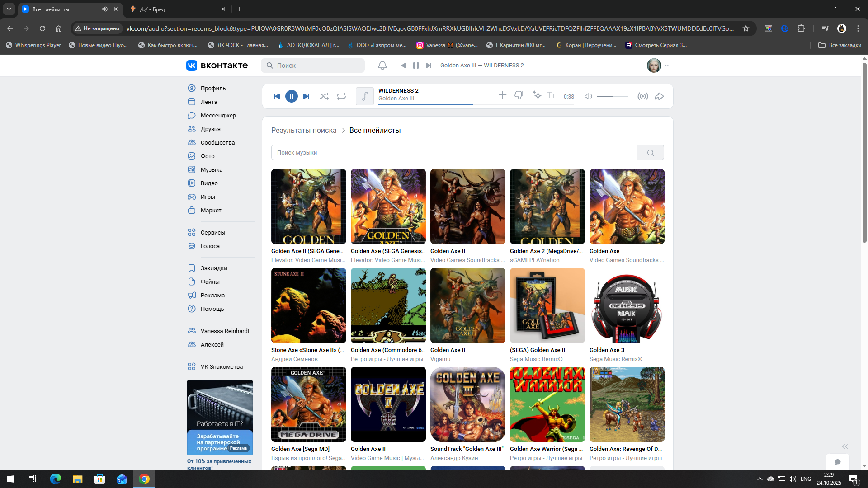868x488 pixels.
Task: Go back to Результаты поиска breadcrumb
Action: 304,130
